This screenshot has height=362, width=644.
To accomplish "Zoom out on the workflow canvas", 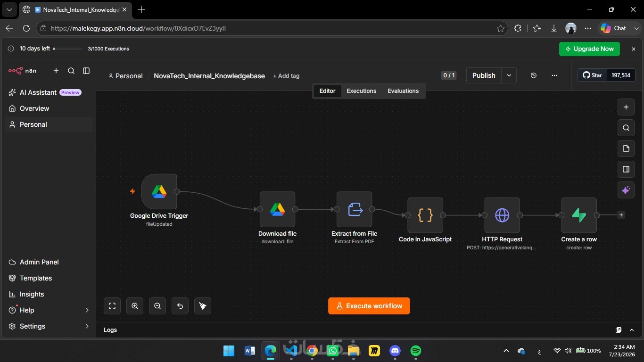I will [x=157, y=306].
